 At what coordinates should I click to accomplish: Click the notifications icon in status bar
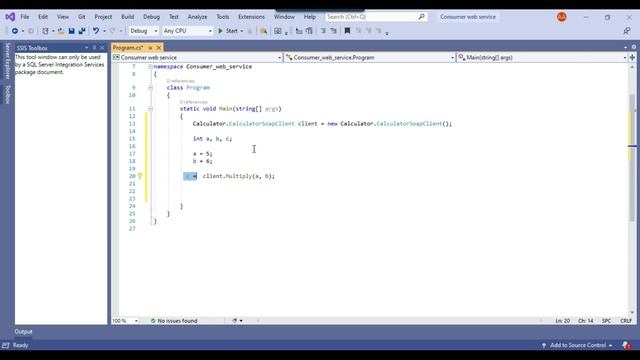[x=626, y=345]
